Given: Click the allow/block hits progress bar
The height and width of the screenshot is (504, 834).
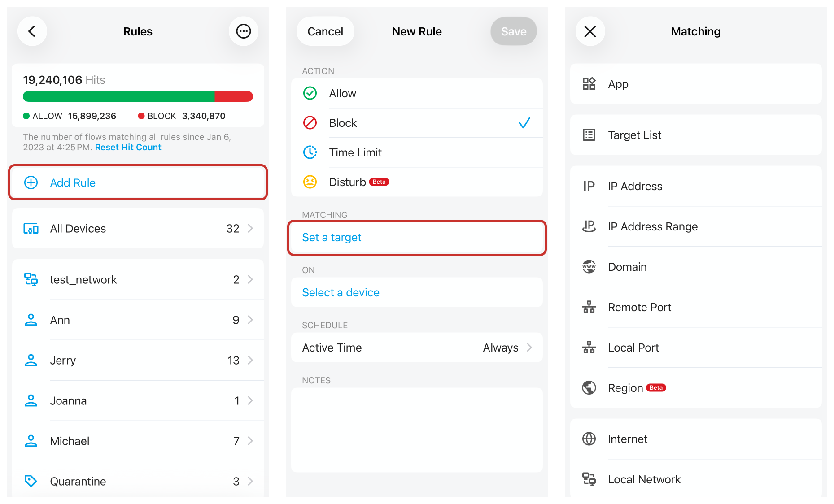Looking at the screenshot, I should [138, 96].
